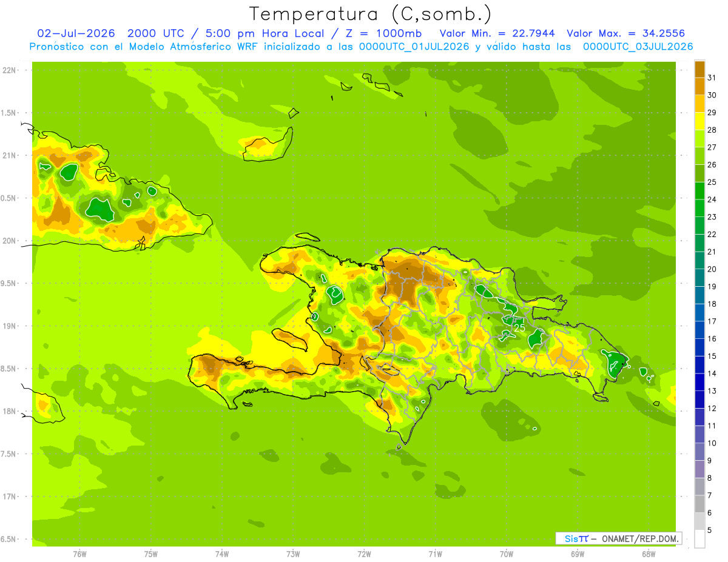
Task: Click the brown legend swatch above 31
Action: point(699,69)
